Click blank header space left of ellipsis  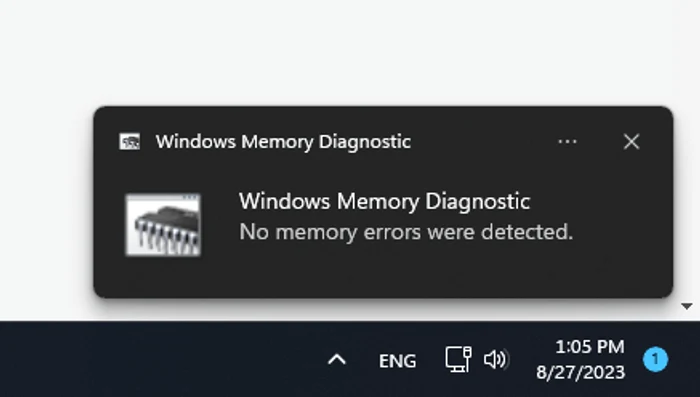482,142
